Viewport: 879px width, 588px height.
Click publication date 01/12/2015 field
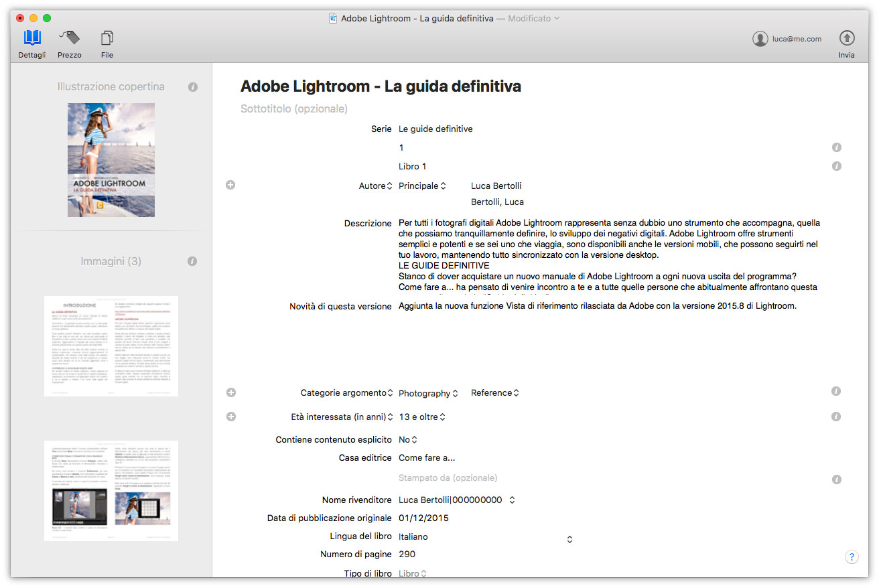(424, 518)
